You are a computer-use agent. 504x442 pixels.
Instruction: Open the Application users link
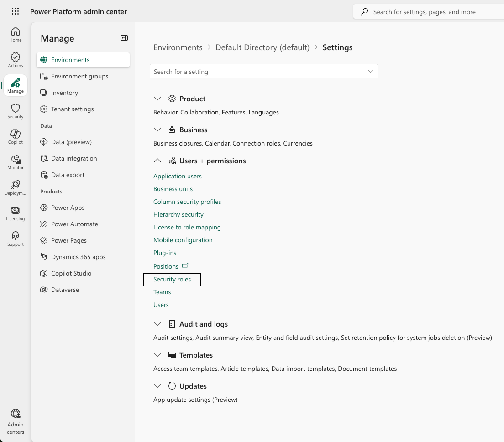pyautogui.click(x=177, y=176)
